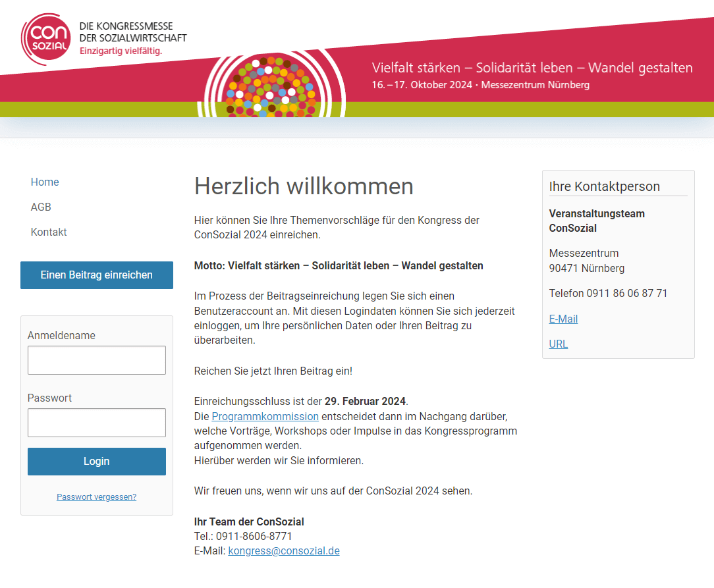Click the Ihr Team der ConSozial text

(249, 521)
